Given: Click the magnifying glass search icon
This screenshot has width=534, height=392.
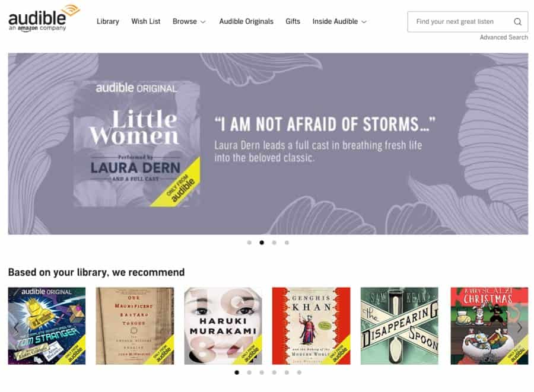Looking at the screenshot, I should coord(517,22).
